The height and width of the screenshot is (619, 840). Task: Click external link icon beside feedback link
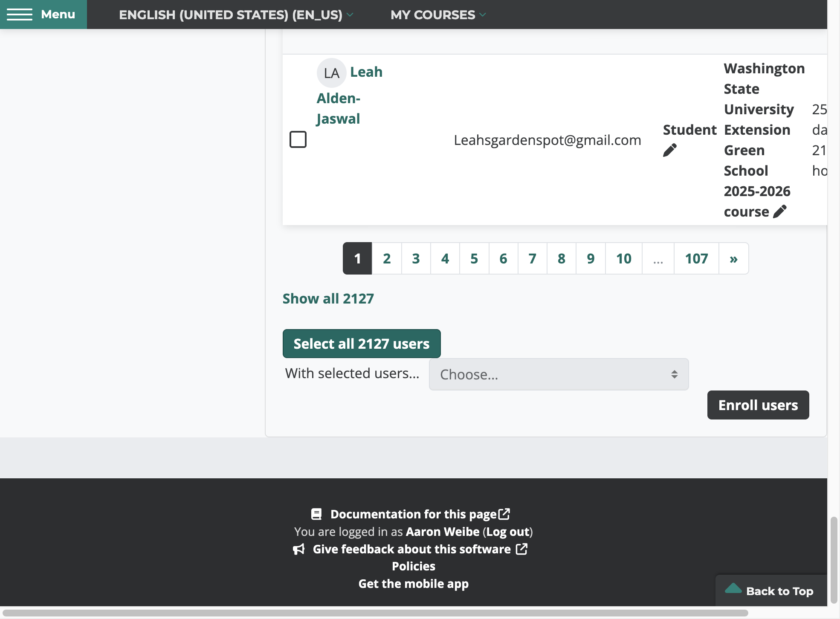(522, 549)
